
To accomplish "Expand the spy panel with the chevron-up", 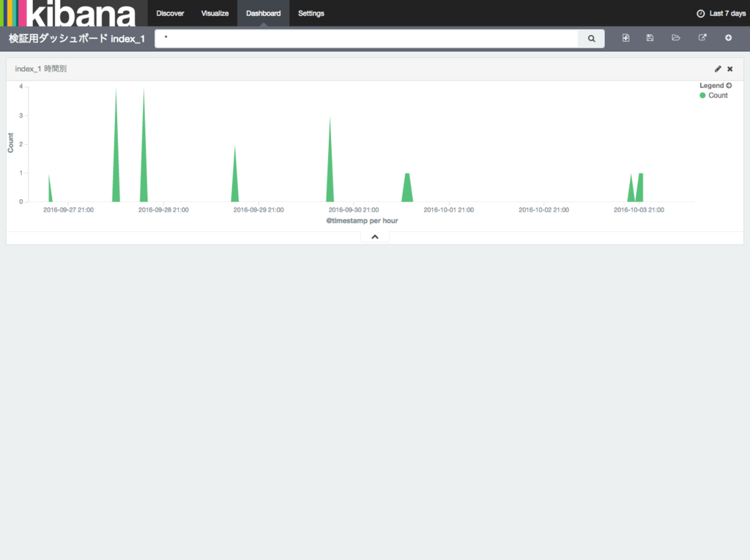I will 375,236.
